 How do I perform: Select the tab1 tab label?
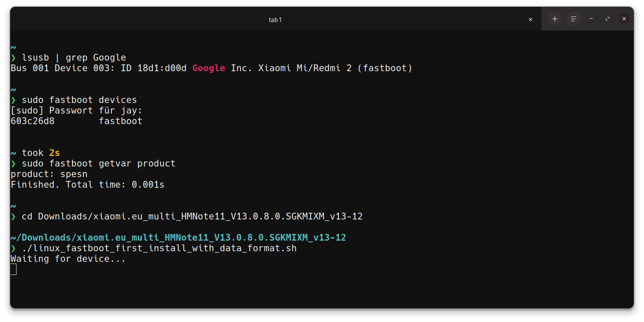(275, 19)
